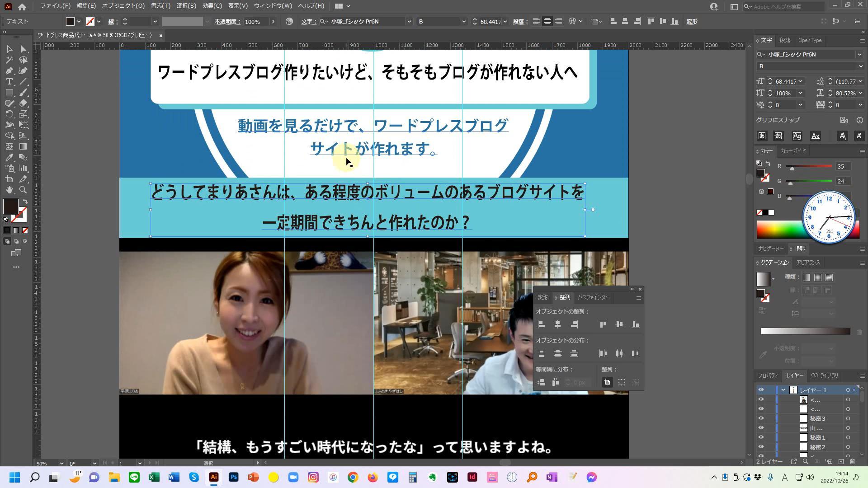Click 不透明度 label in control bar
The image size is (868, 488).
[x=227, y=22]
